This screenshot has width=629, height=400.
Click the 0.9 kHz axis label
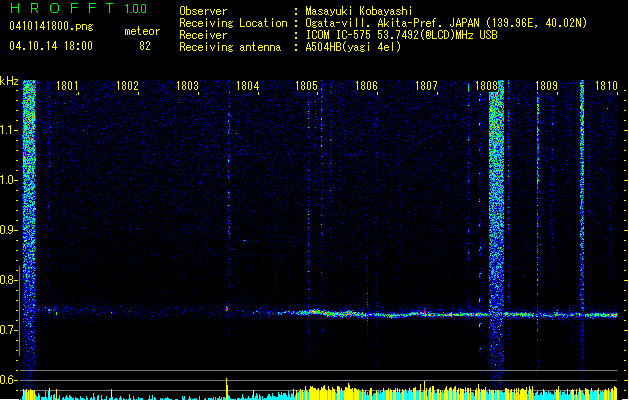(x=8, y=230)
